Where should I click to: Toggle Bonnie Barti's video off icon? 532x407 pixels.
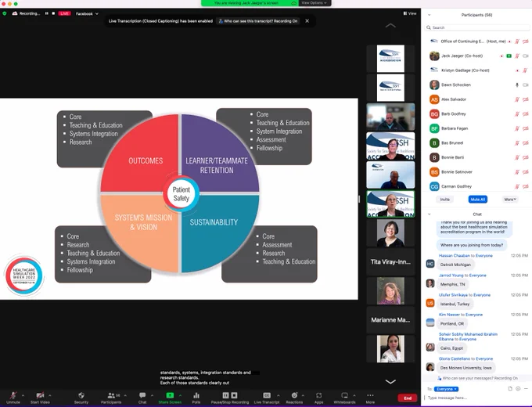click(525, 157)
